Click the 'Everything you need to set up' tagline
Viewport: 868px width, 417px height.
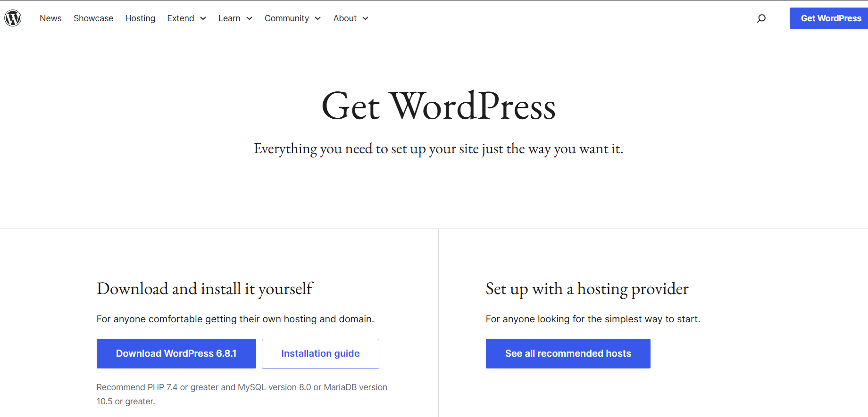pos(439,149)
